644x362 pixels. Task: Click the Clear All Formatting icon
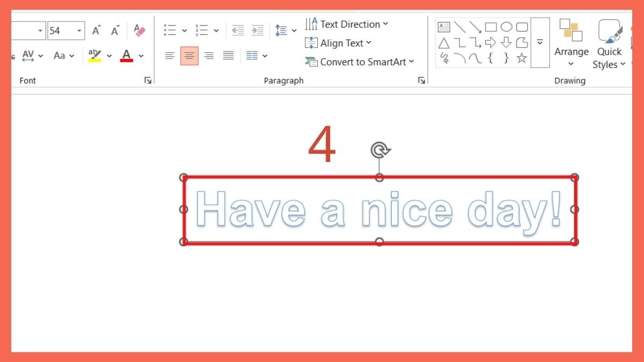coord(139,30)
